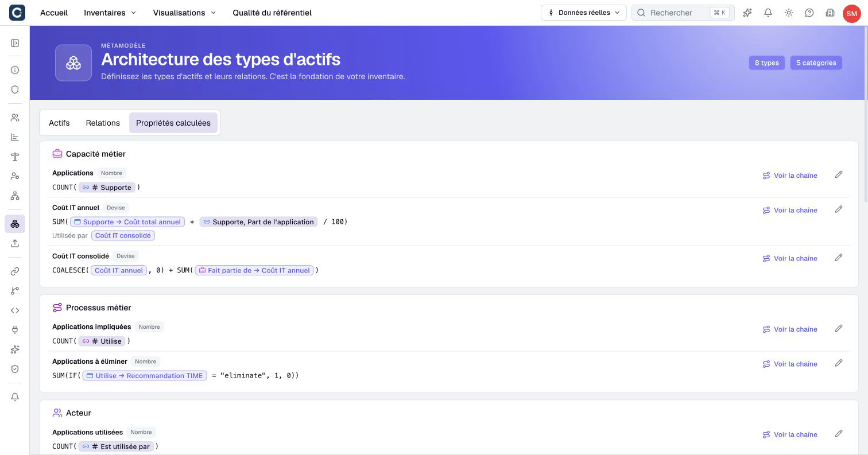Screen dimensions: 868x455
Task: Open the organization building icon
Action: coord(830,13)
